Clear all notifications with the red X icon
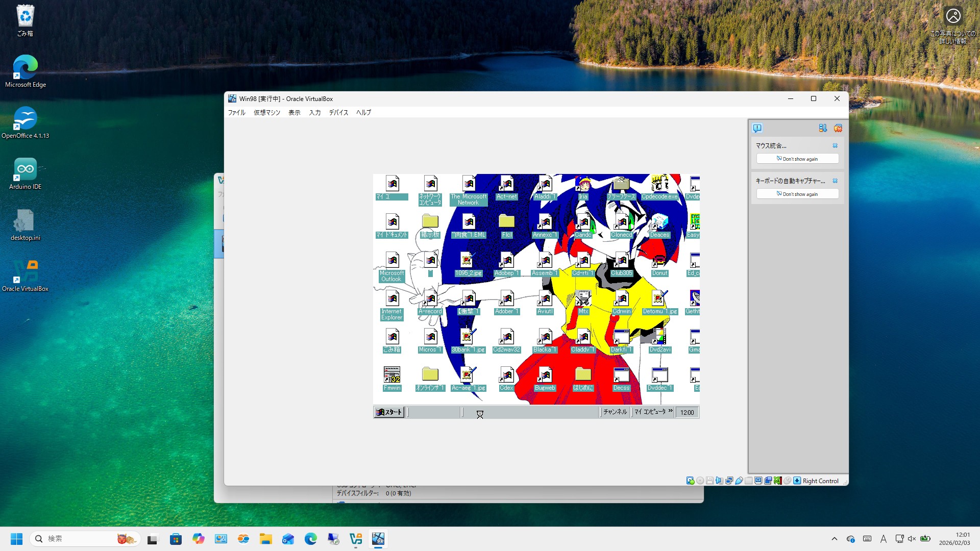980x551 pixels. (x=838, y=128)
